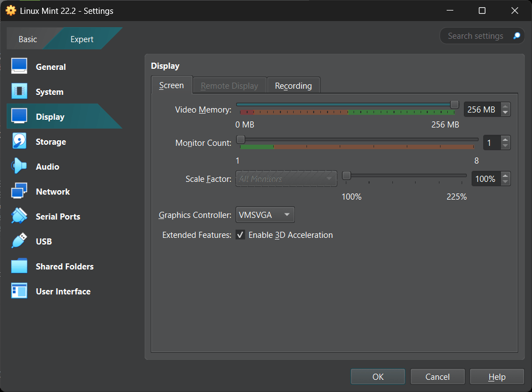
Task: Select the Screen tab
Action: (x=171, y=85)
